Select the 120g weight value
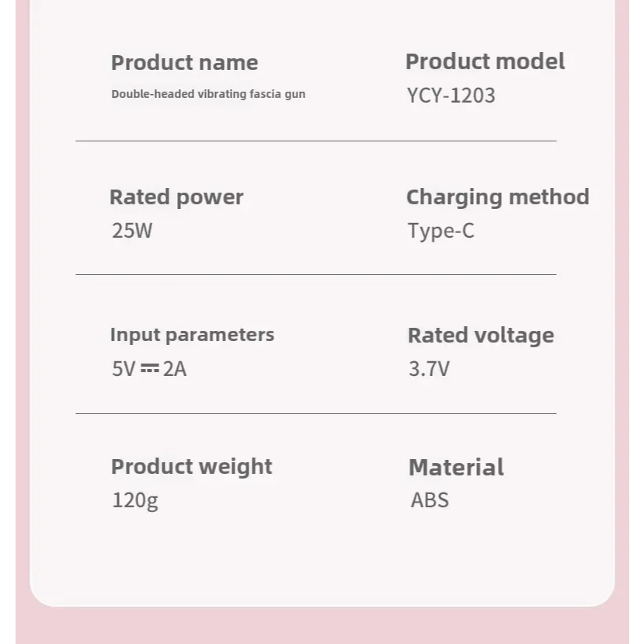The image size is (644, 644). (134, 500)
